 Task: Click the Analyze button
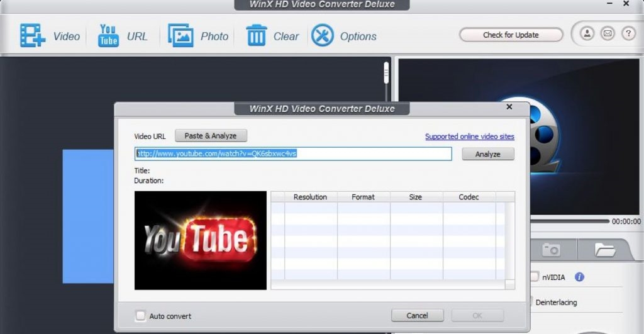click(x=488, y=154)
